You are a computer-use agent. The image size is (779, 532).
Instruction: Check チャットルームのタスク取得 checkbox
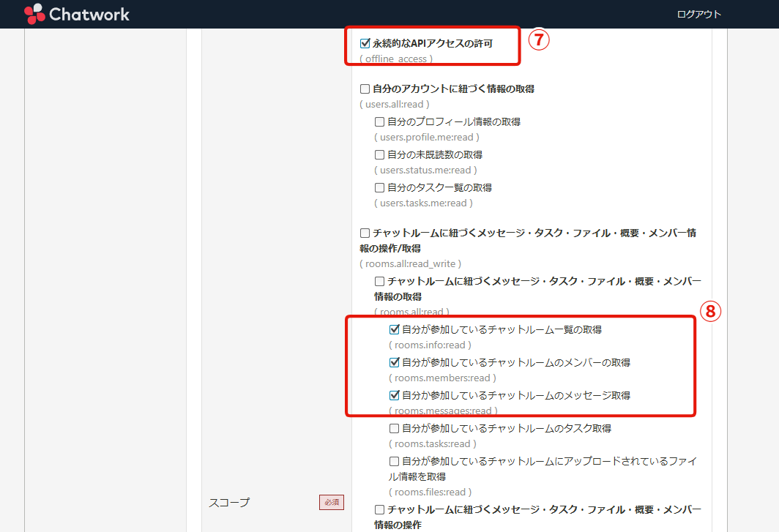395,429
